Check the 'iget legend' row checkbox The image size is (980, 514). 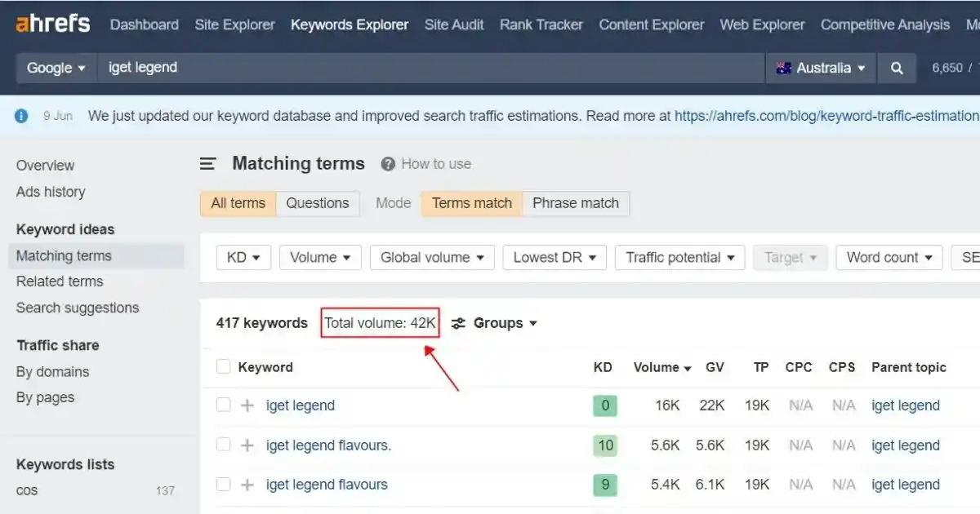pyautogui.click(x=223, y=405)
